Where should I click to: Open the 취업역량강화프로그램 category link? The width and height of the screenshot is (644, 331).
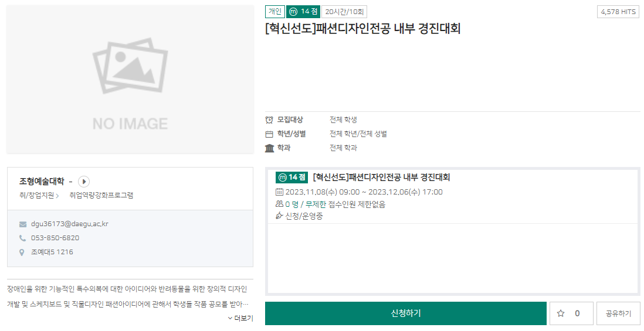point(101,195)
